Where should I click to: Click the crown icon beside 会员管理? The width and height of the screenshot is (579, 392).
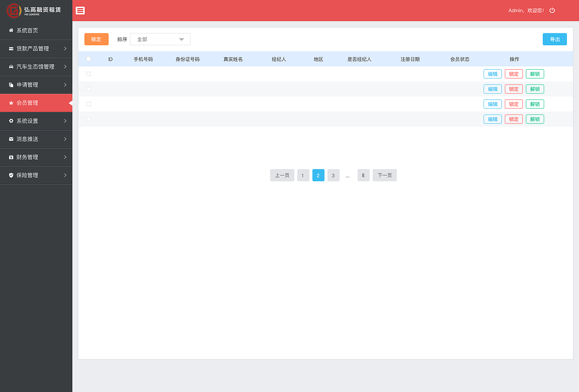tap(11, 103)
